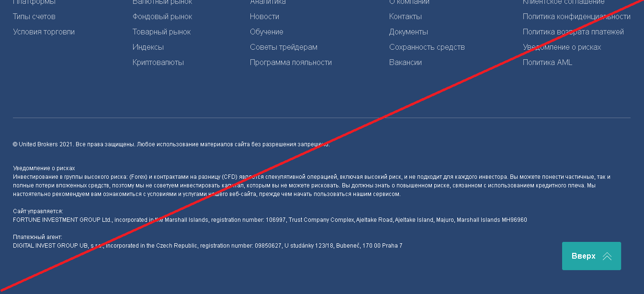Open the Вакансии link
This screenshot has width=644, height=294.
(x=406, y=63)
